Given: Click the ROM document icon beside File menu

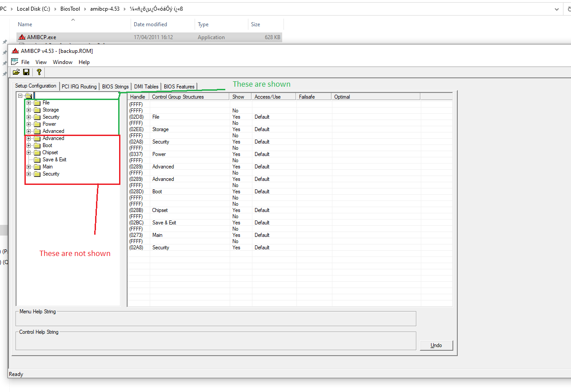Looking at the screenshot, I should pyautogui.click(x=15, y=62).
